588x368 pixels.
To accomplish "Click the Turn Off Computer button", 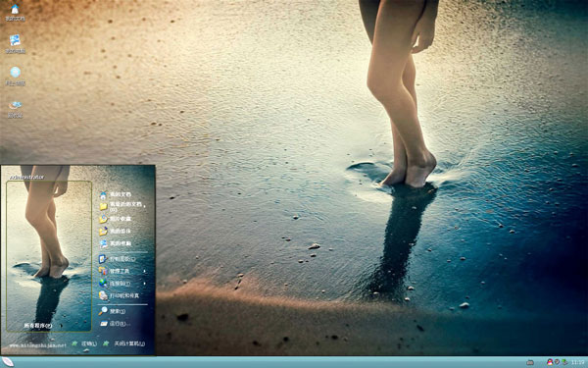I will [124, 343].
